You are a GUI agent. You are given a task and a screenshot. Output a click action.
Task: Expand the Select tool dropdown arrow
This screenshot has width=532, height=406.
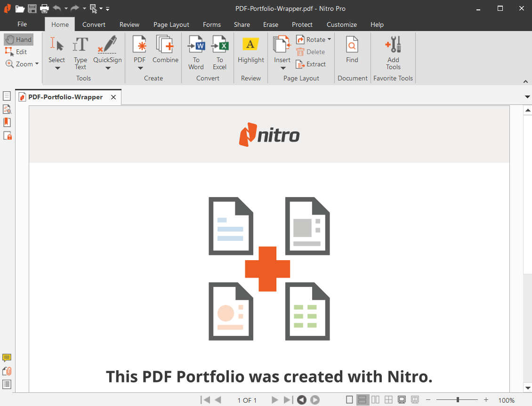(x=57, y=68)
